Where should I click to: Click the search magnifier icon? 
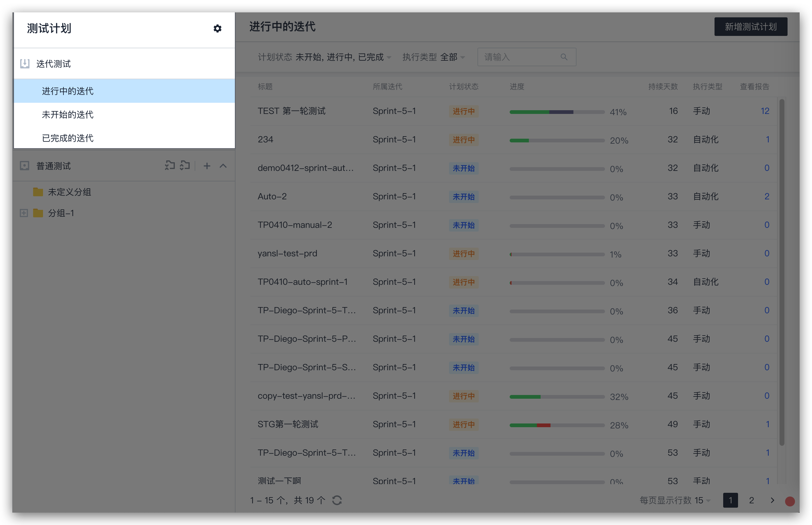tap(564, 57)
